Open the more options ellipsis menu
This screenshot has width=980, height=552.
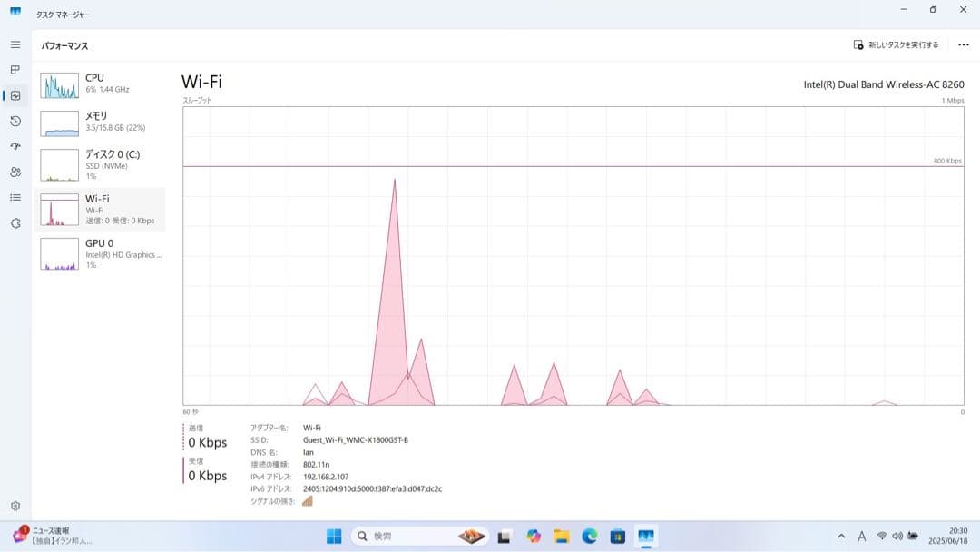pyautogui.click(x=964, y=44)
